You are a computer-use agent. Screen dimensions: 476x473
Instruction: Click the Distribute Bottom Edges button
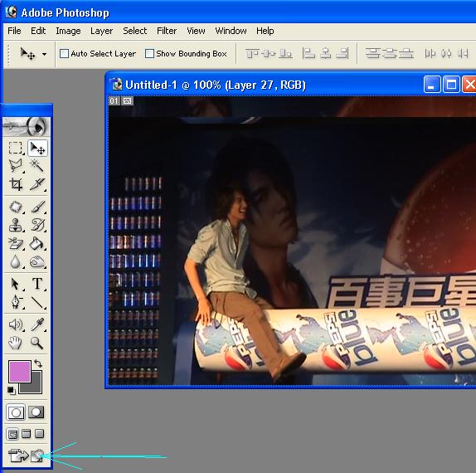(406, 54)
